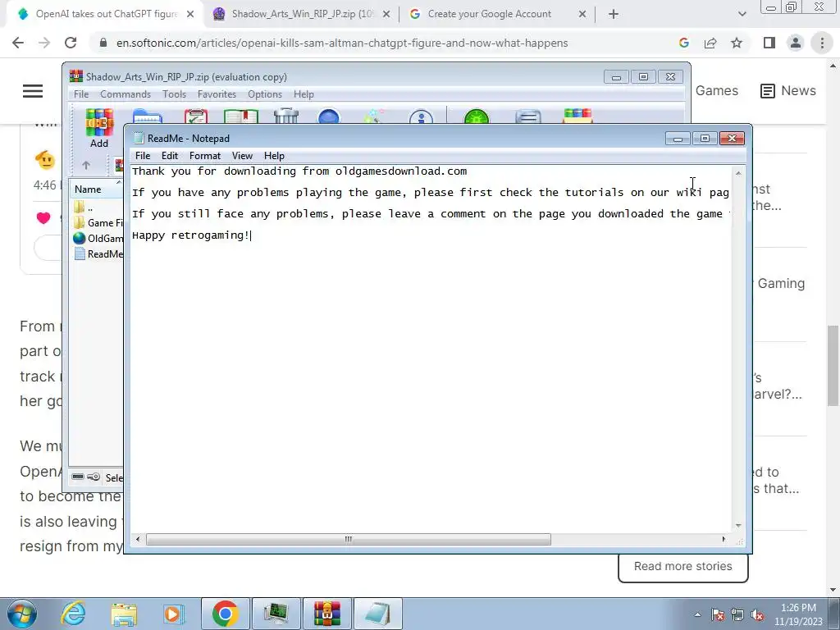The image size is (840, 630).
Task: Open Notepad's View menu
Action: tap(242, 156)
